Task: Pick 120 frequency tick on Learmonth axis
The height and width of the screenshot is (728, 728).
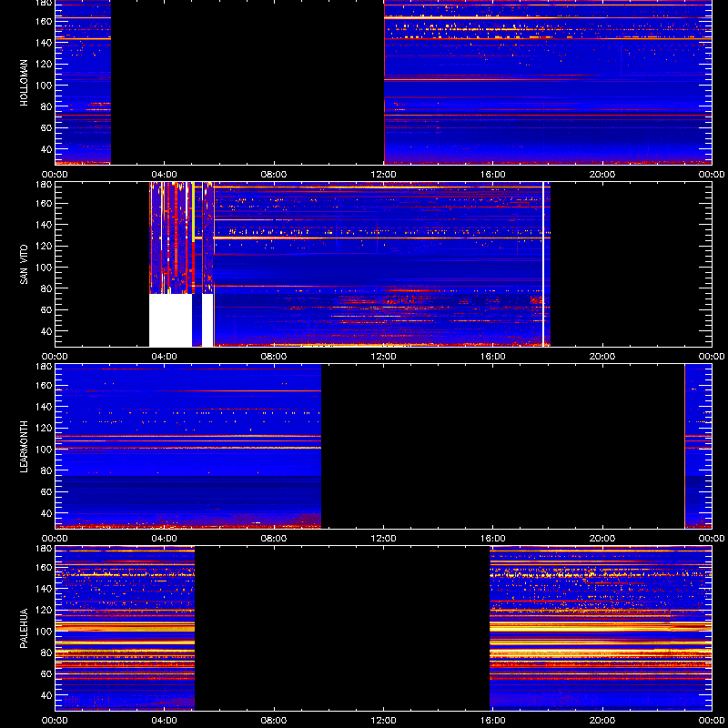Action: 44,428
